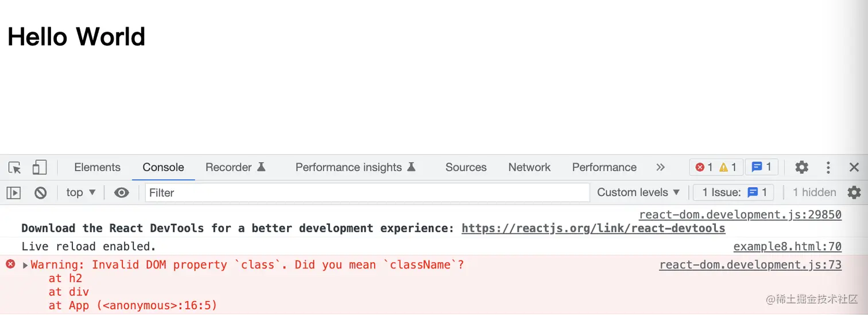Open console settings gear icon
Viewport: 868px width, 315px height.
pyautogui.click(x=854, y=193)
